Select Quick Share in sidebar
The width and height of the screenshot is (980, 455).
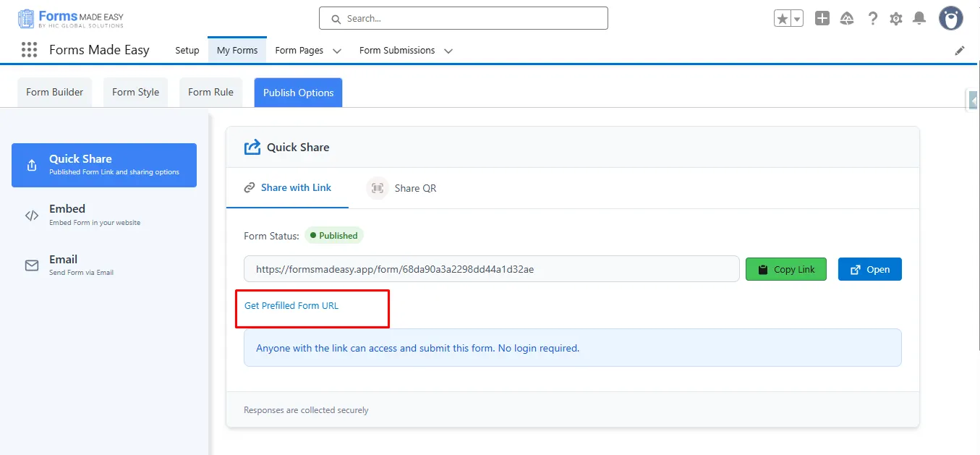(104, 165)
